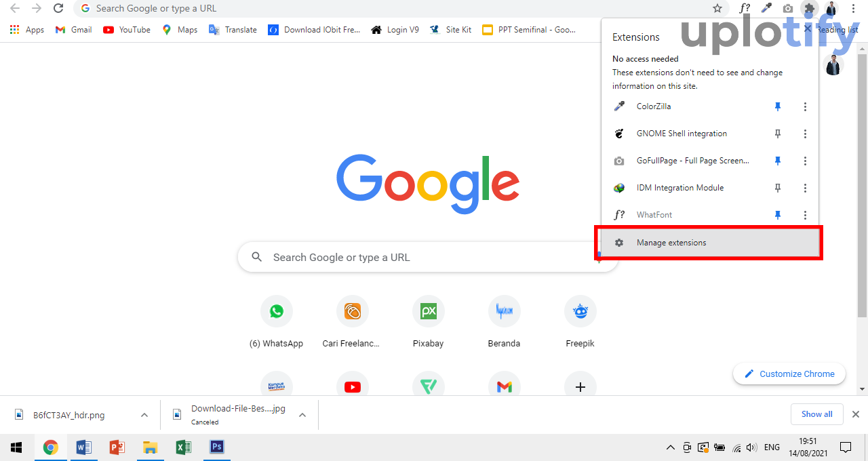Open more actions for ColorZilla
This screenshot has height=461, width=868.
point(805,106)
